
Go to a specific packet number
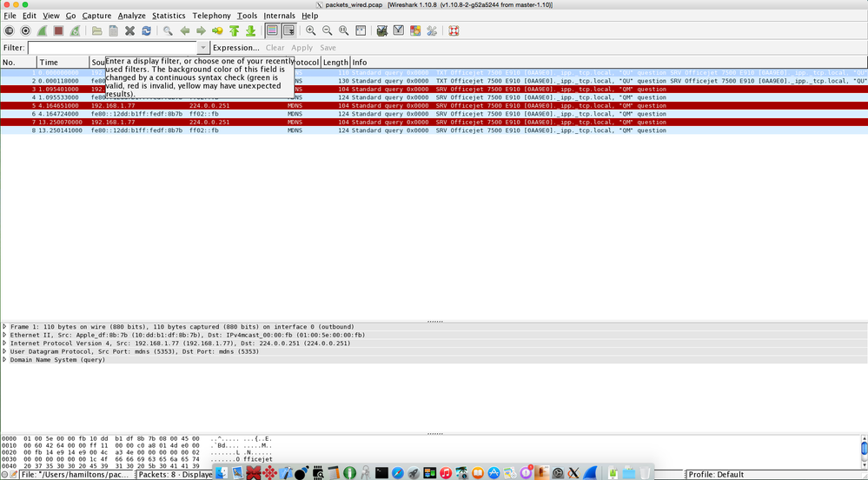pos(217,31)
